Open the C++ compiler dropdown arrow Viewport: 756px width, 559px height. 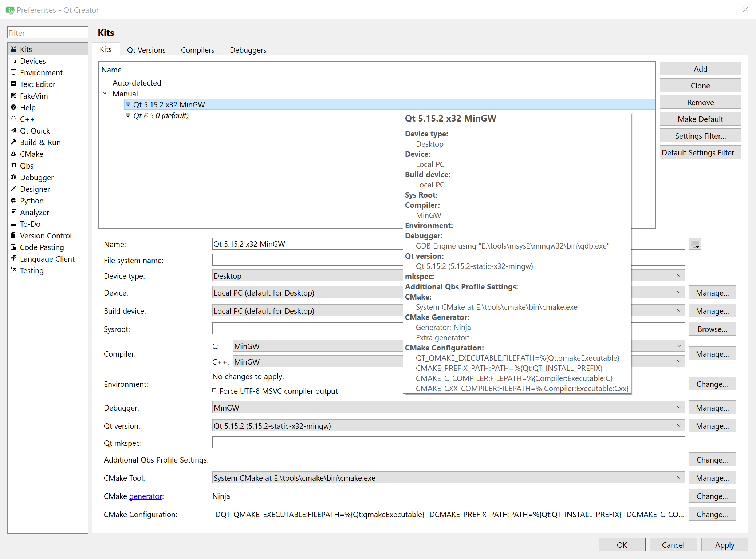click(679, 361)
